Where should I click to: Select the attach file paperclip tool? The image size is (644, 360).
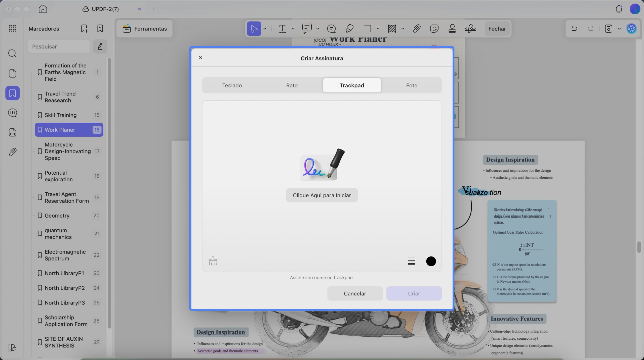coord(417,29)
